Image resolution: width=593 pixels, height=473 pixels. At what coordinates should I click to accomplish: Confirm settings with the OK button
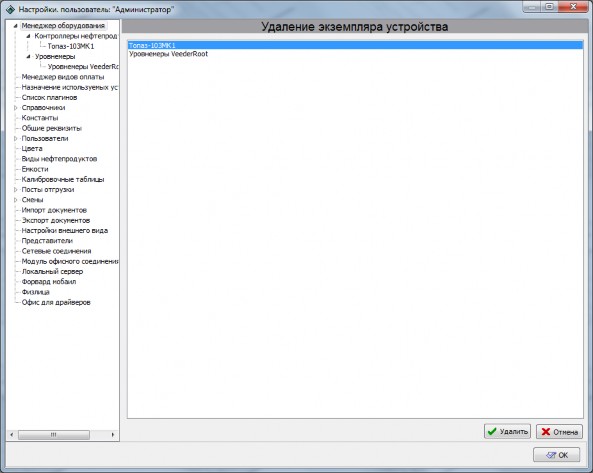tap(556, 455)
